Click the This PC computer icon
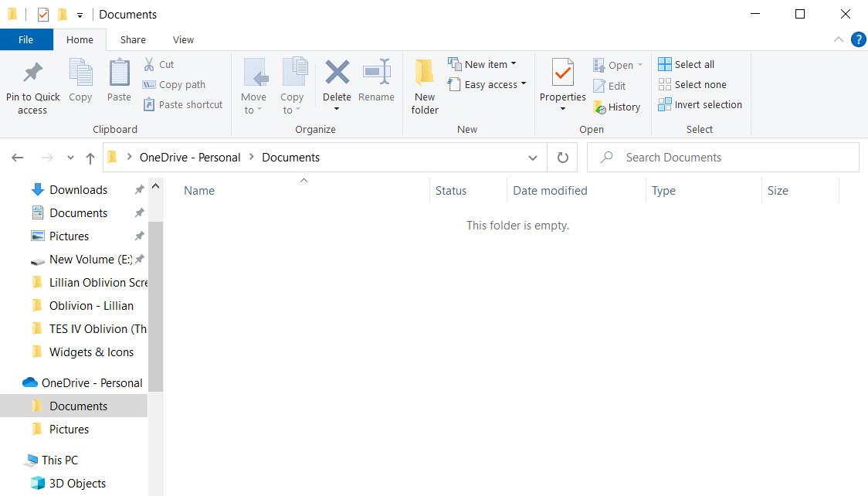The width and height of the screenshot is (868, 496). click(31, 460)
